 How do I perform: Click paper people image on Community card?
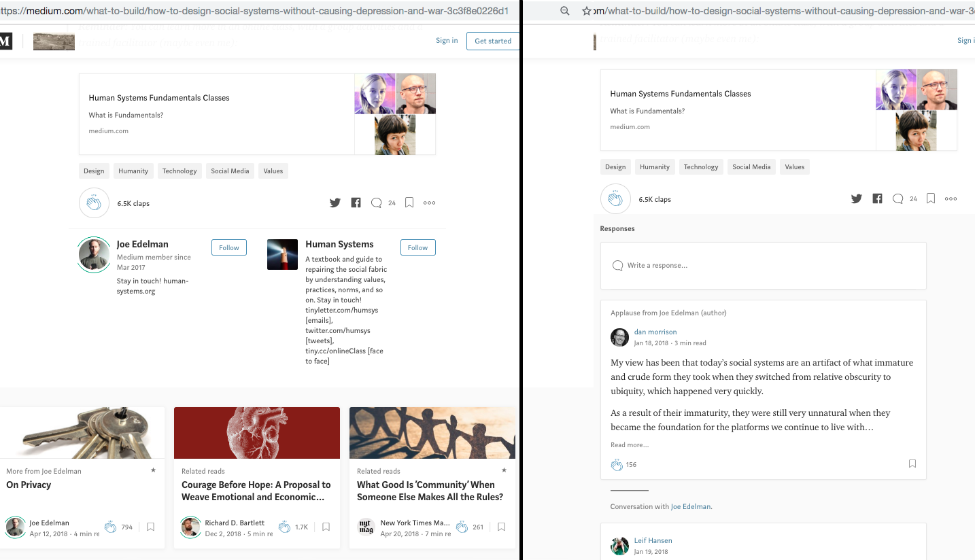tap(432, 433)
